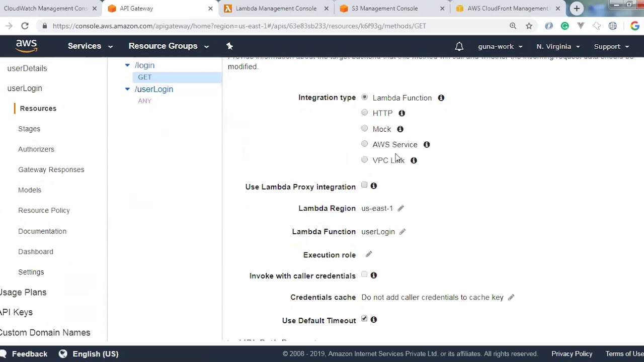Show info for Lambda Proxy integration
The width and height of the screenshot is (644, 362).
click(374, 186)
